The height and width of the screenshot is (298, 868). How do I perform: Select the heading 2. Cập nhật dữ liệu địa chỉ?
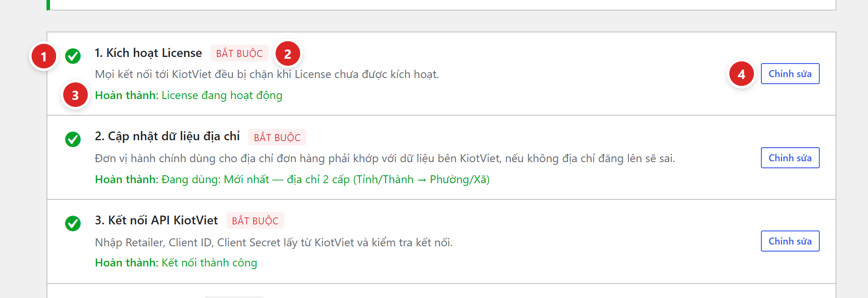coord(167,136)
